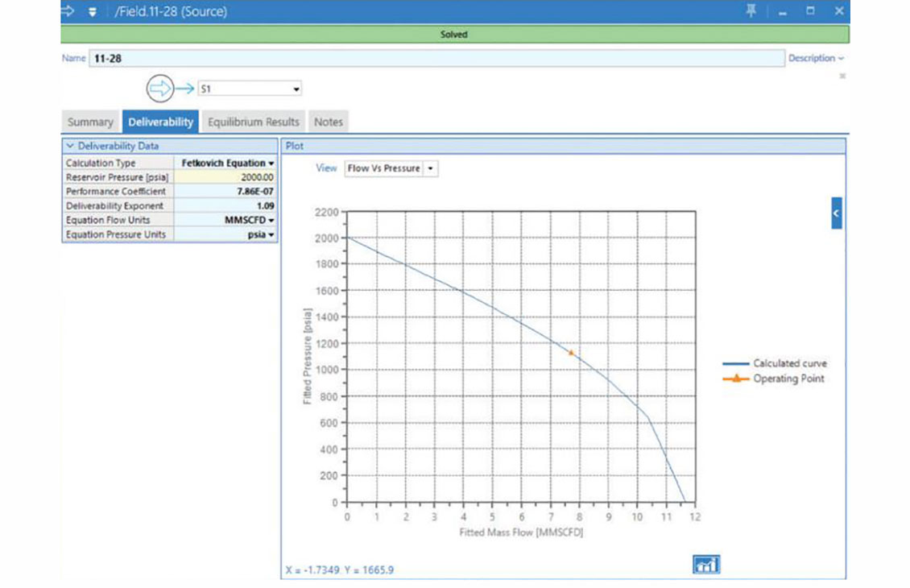Click the Reservoir Pressure [psia] label
Image resolution: width=910 pixels, height=588 pixels.
click(x=118, y=177)
